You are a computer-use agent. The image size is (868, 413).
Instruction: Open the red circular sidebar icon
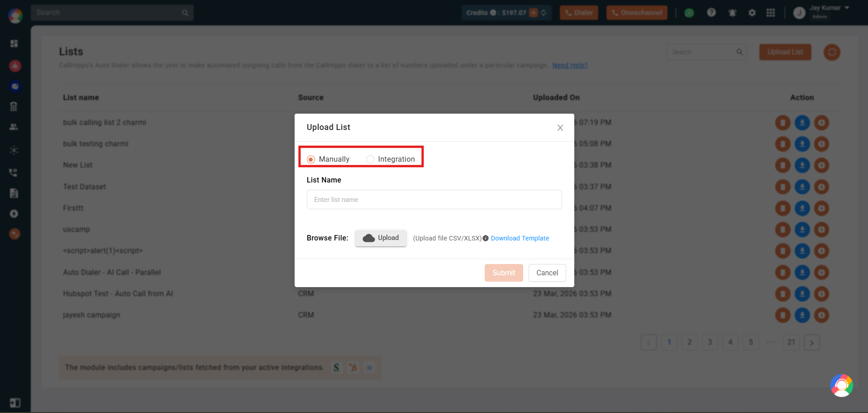(x=15, y=66)
